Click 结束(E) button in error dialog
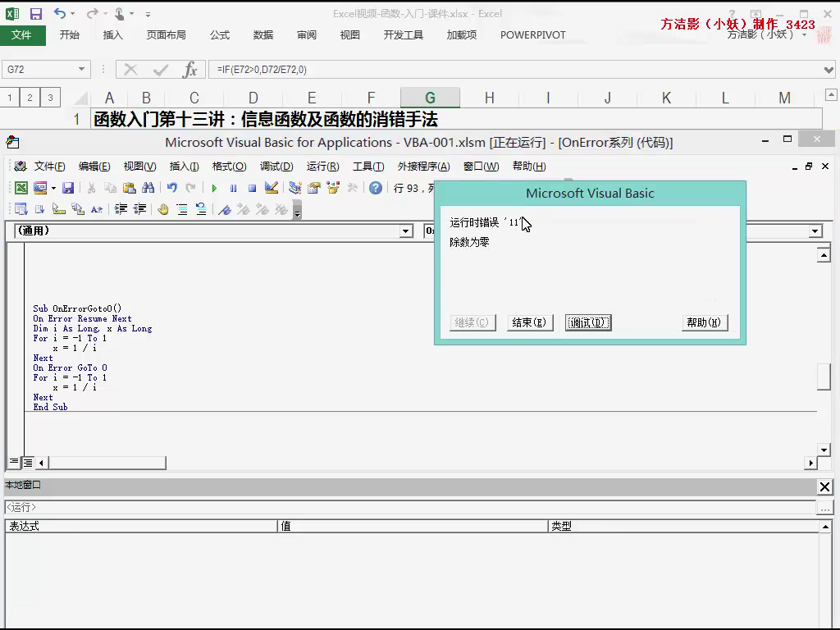The height and width of the screenshot is (630, 840). click(x=530, y=322)
